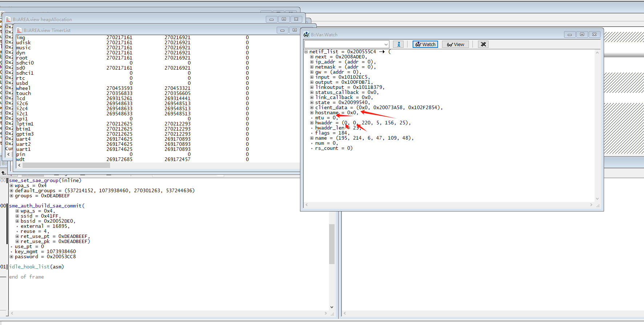Close the AREA.view heapAllocation window
The height and width of the screenshot is (325, 644).
(296, 19)
